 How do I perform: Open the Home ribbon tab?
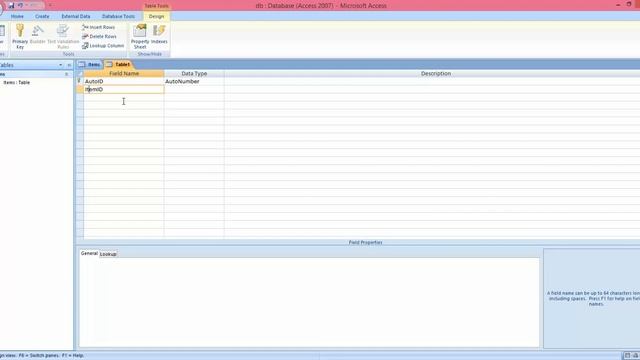(x=17, y=16)
